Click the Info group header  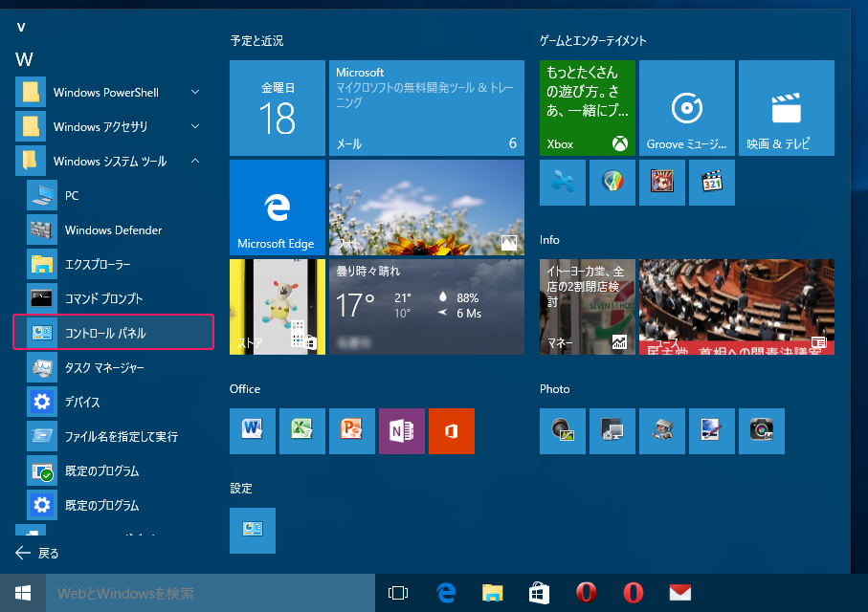(549, 240)
